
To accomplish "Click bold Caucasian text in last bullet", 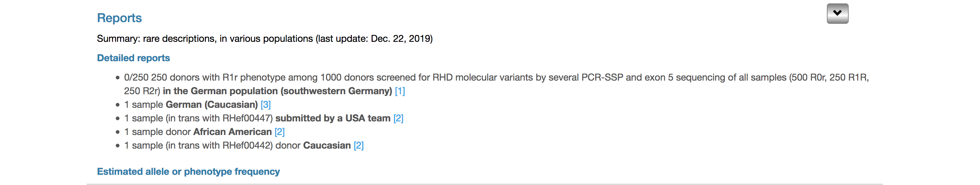I will [x=327, y=146].
